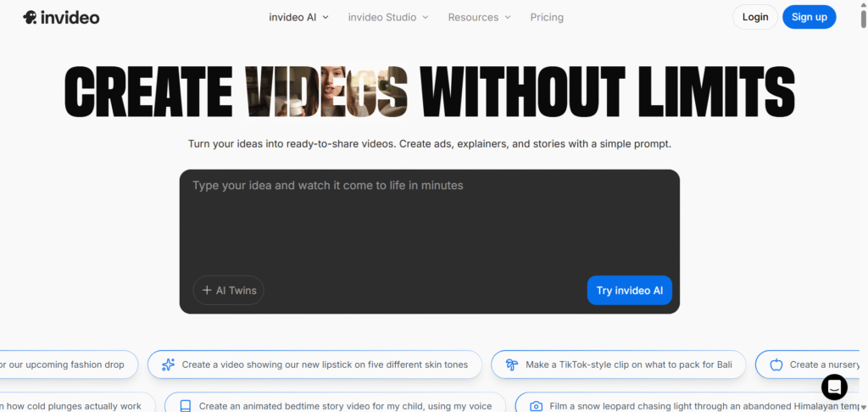The image size is (868, 412).
Task: Click the Try invideo AI button
Action: coord(629,290)
